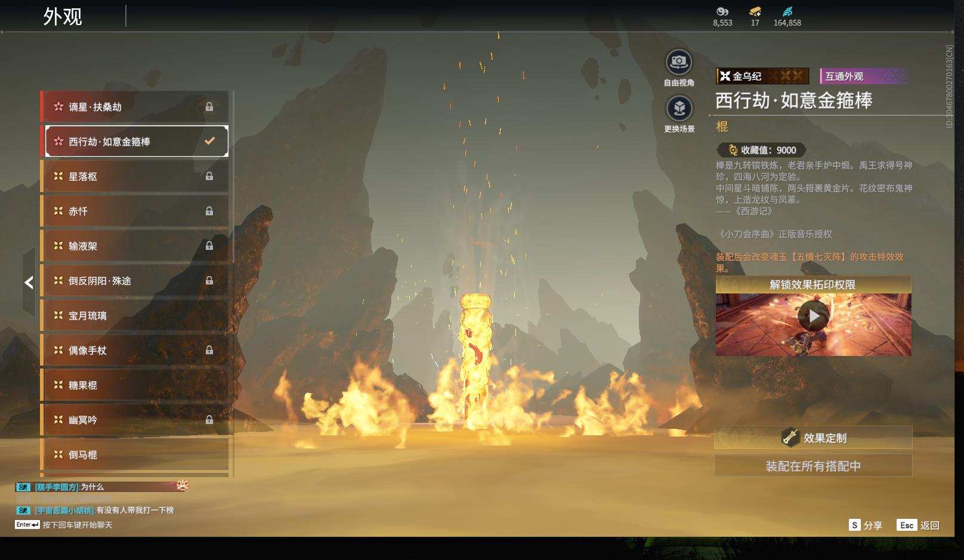This screenshot has width=964, height=560.
Task: Choose the 宝月琉璃 skin
Action: tap(135, 315)
